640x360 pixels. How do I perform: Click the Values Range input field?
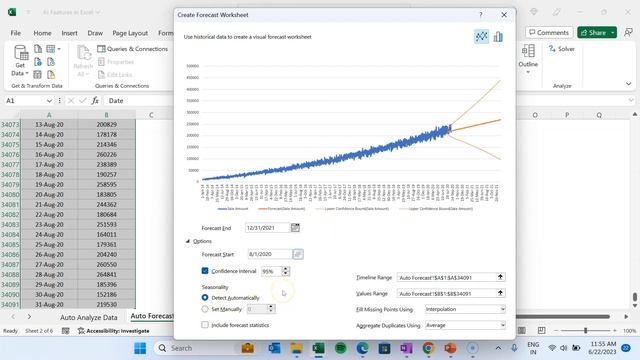pos(446,293)
